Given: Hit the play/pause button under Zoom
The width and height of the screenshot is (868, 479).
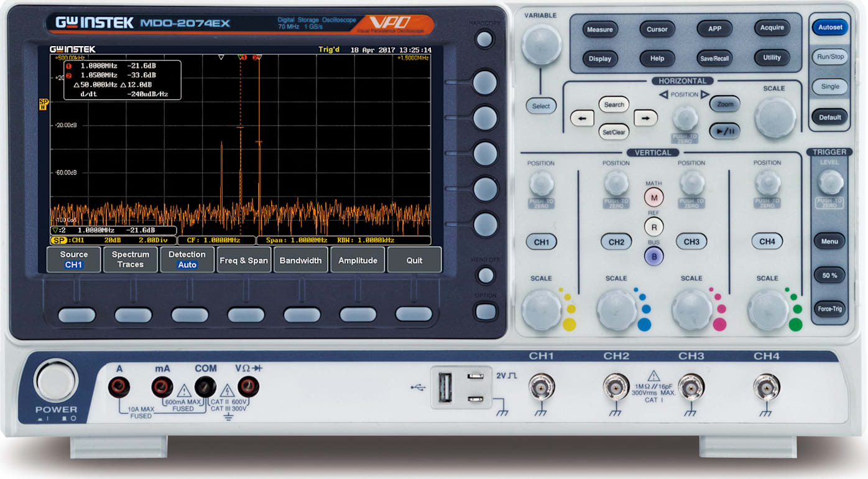Looking at the screenshot, I should click(724, 131).
